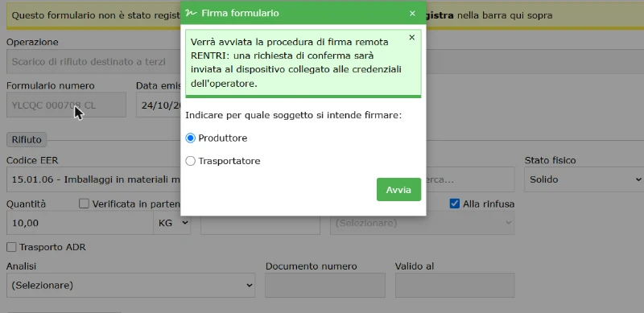The height and width of the screenshot is (313, 644).
Task: Click the Formulario numero field
Action: point(66,105)
